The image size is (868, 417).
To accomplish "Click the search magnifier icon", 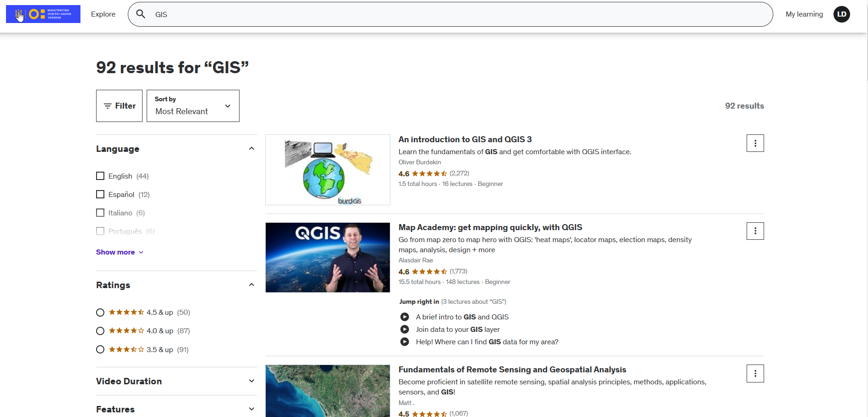I will (141, 14).
